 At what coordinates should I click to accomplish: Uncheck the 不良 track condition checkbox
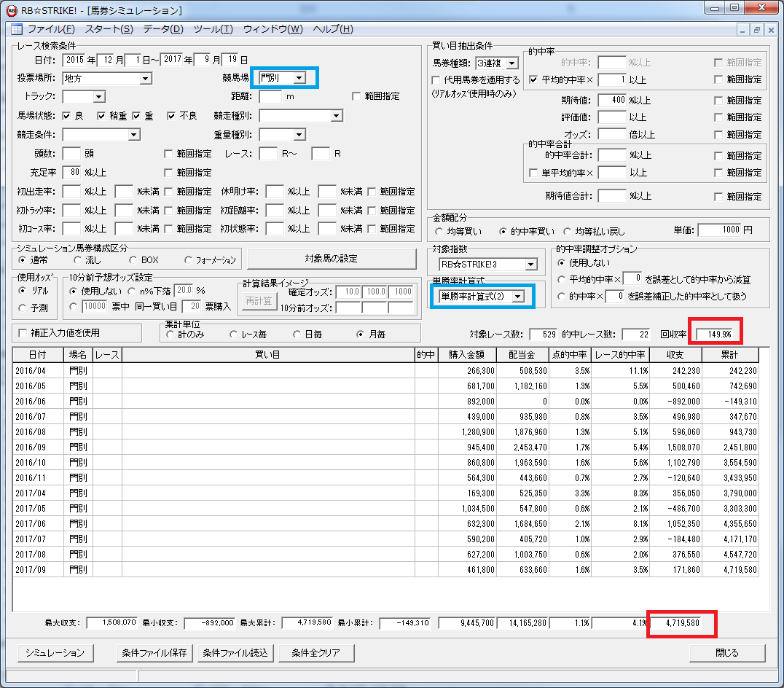171,116
